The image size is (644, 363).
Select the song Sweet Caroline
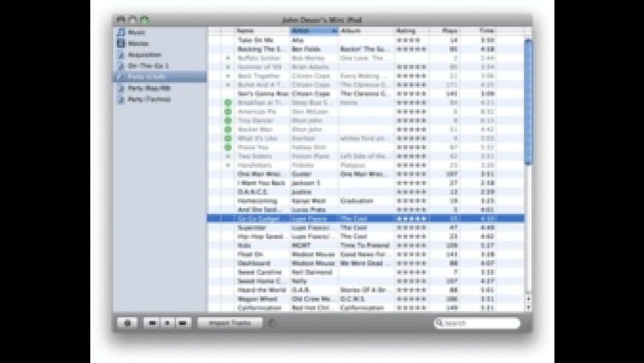click(x=260, y=272)
